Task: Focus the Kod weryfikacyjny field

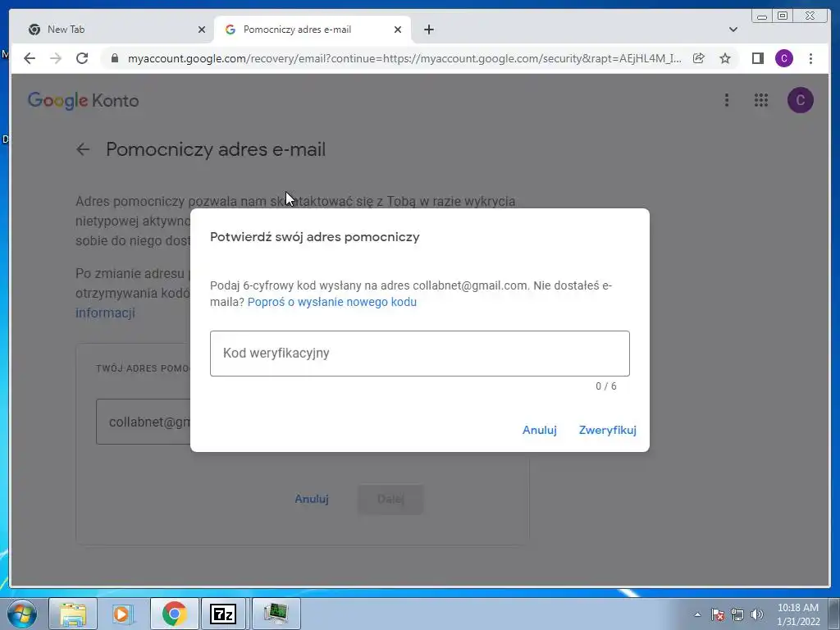Action: point(420,354)
